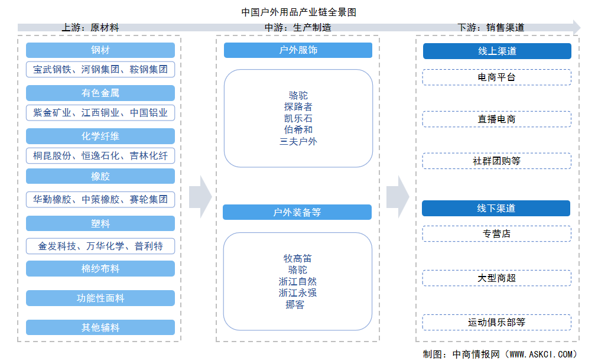Select the 有色金属 category box

pyautogui.click(x=100, y=93)
